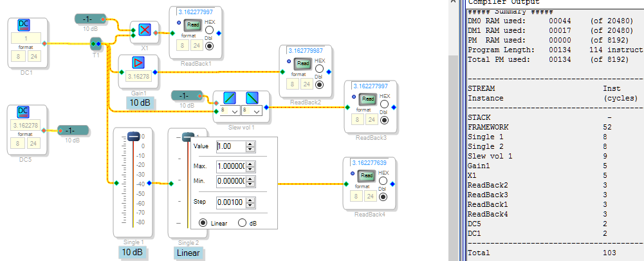Click DC1 format field 8
Viewport: 644px width, 261px height.
coord(19,55)
